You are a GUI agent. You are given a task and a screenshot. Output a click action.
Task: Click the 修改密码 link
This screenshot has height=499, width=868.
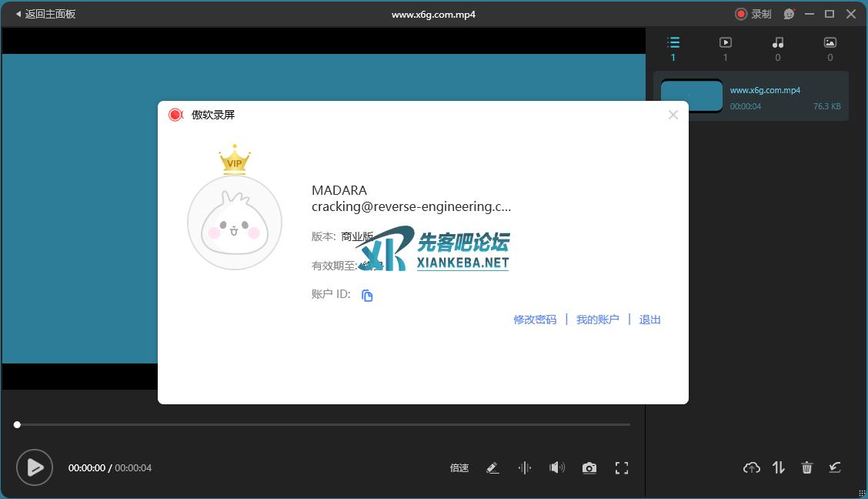click(535, 320)
